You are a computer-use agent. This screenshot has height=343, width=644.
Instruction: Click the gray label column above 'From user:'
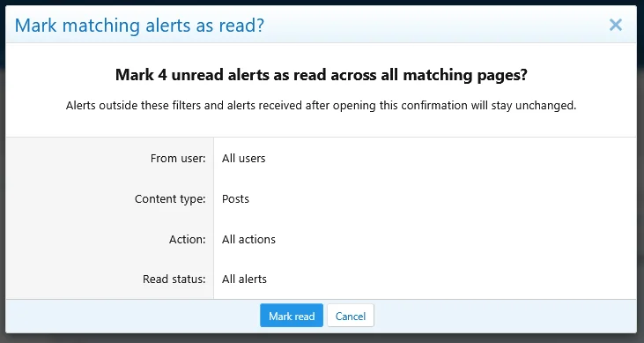[109, 144]
